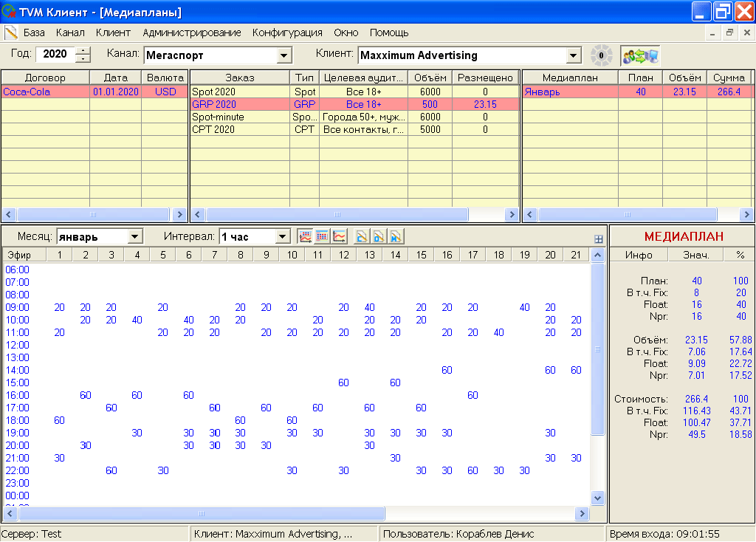Expand the Интервал dropdown

point(283,237)
